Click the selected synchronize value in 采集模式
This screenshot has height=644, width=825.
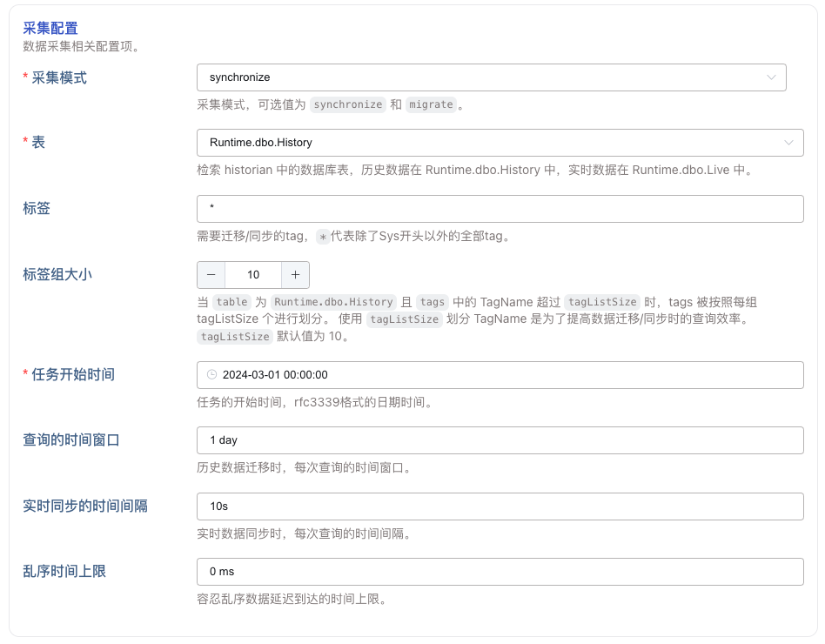tap(240, 77)
